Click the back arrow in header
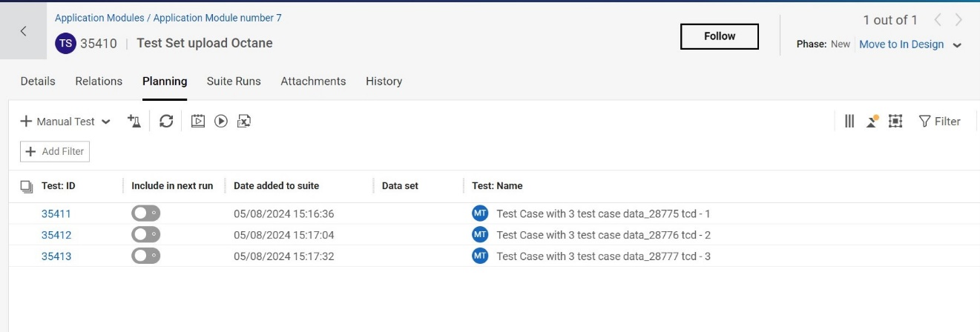The image size is (980, 332). (x=23, y=31)
